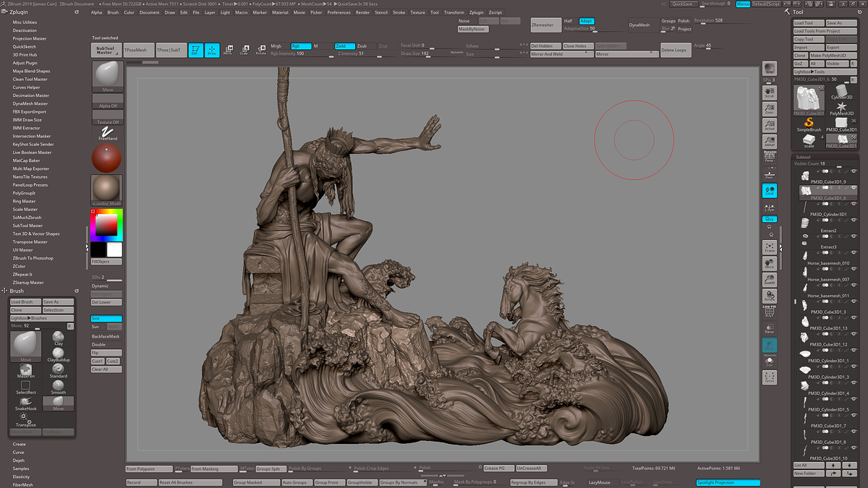Viewport: 868px width, 488px height.
Task: Click the ZRemesher button
Action: coord(545,25)
